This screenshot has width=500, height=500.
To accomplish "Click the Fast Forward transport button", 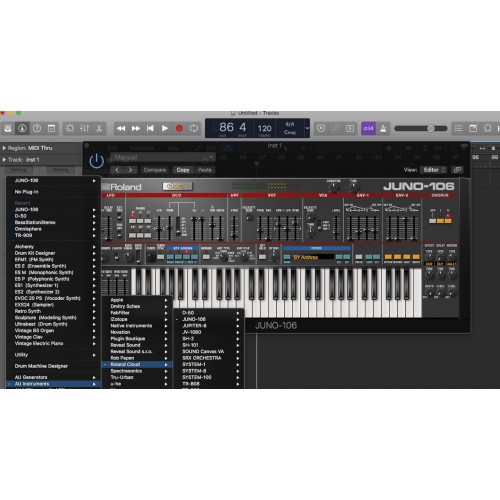I will (x=136, y=128).
